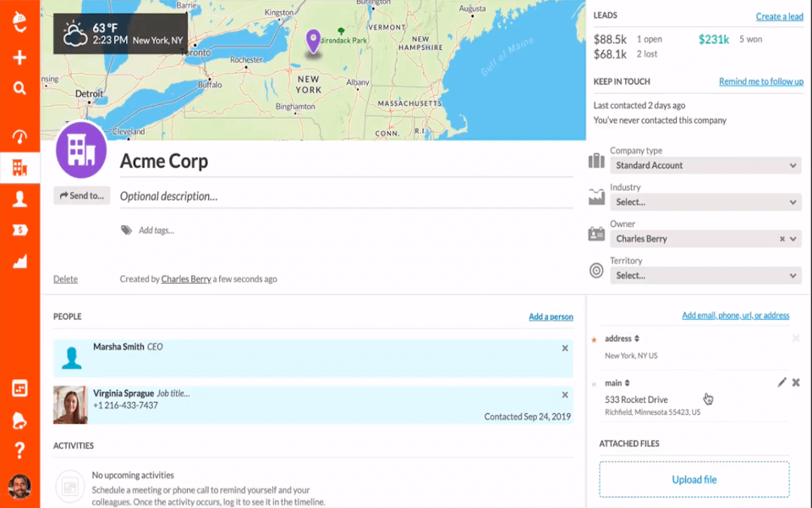Click Add email, phone, url, or address
812x508 pixels.
tap(735, 315)
